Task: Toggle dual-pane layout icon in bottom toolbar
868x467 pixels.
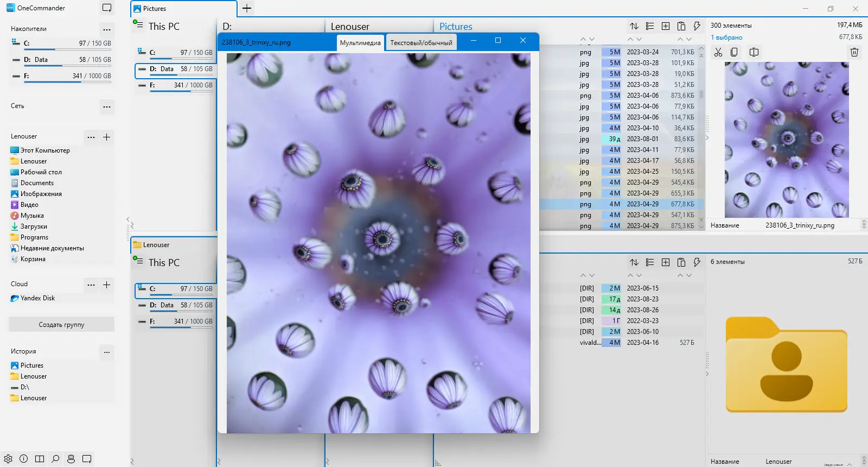Action: pos(40,459)
